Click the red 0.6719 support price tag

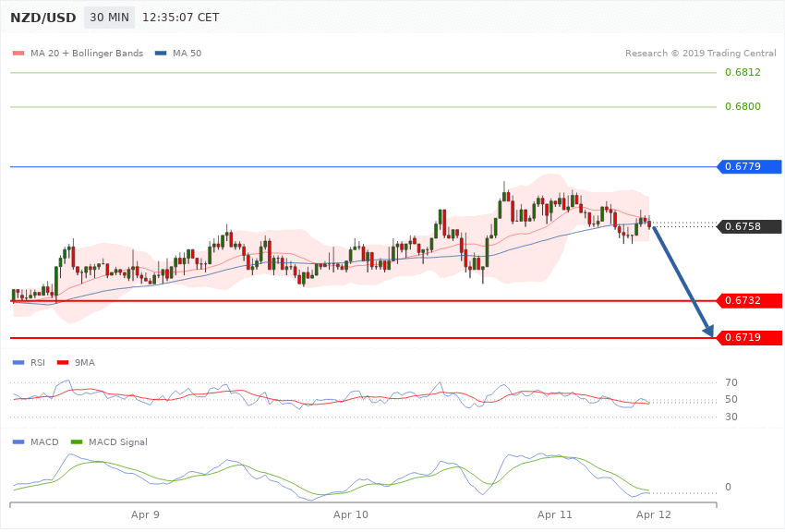pos(749,337)
